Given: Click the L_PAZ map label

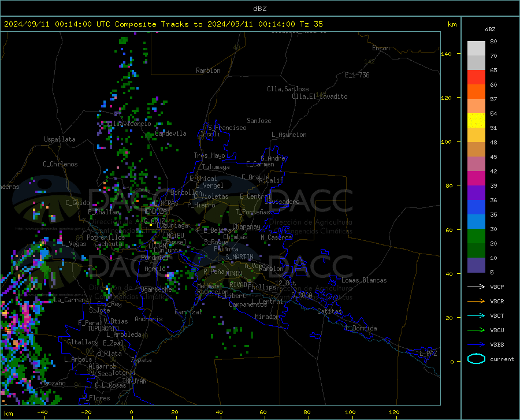Looking at the screenshot, I should (x=428, y=354).
